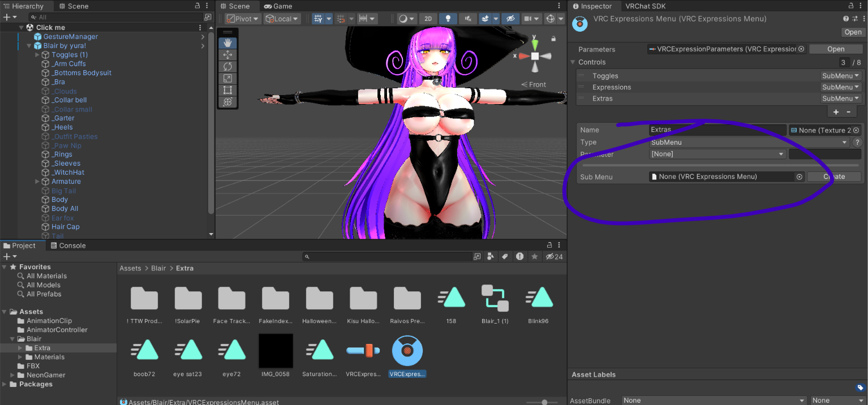Viewport: 868px width, 405px height.
Task: Click the Project favorite star icon
Action: pyautogui.click(x=534, y=257)
